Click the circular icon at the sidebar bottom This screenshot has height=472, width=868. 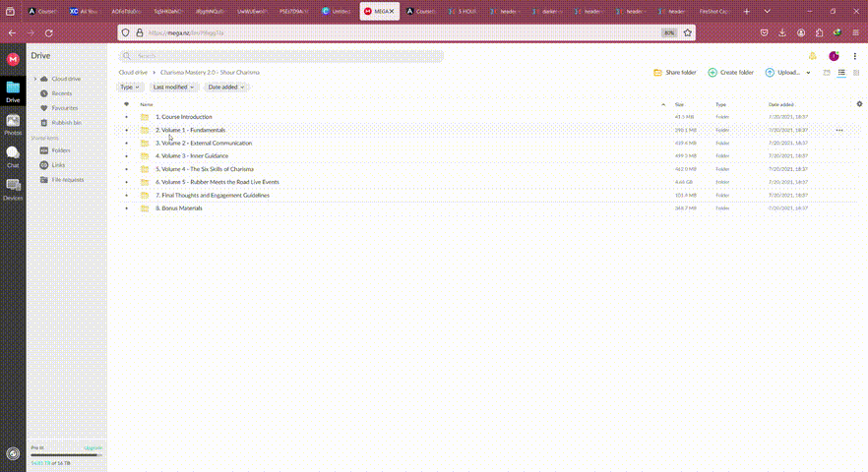click(x=13, y=453)
